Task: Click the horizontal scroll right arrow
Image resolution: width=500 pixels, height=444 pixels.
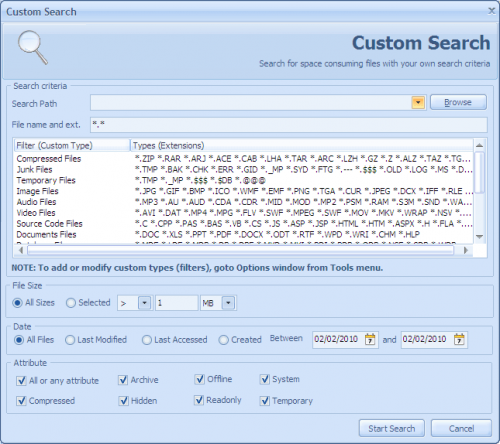Action: click(466, 250)
